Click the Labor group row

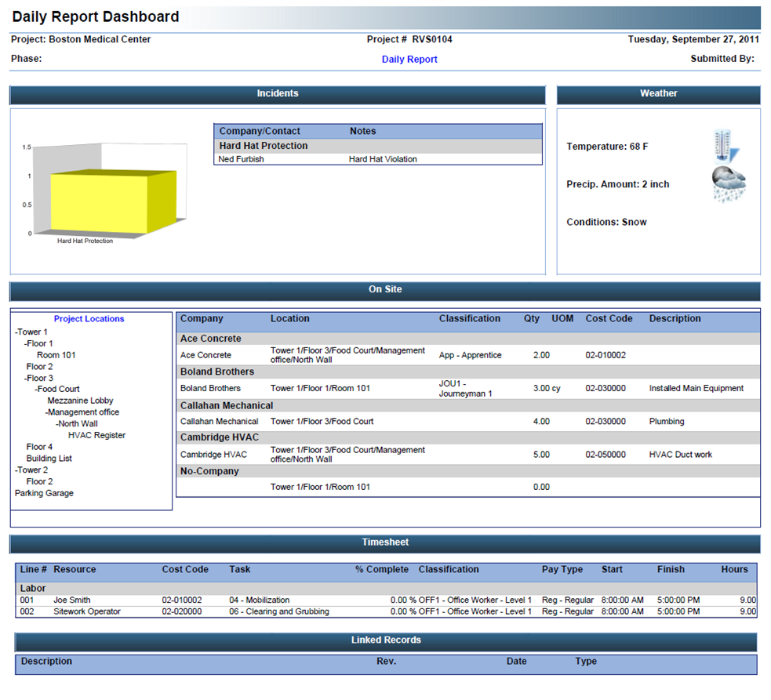coord(386,589)
